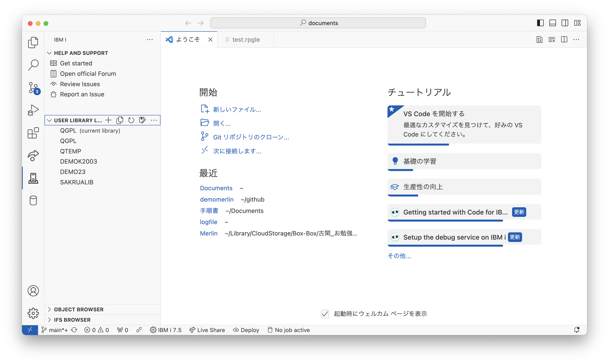Open the database view icon
This screenshot has width=609, height=364.
33,200
